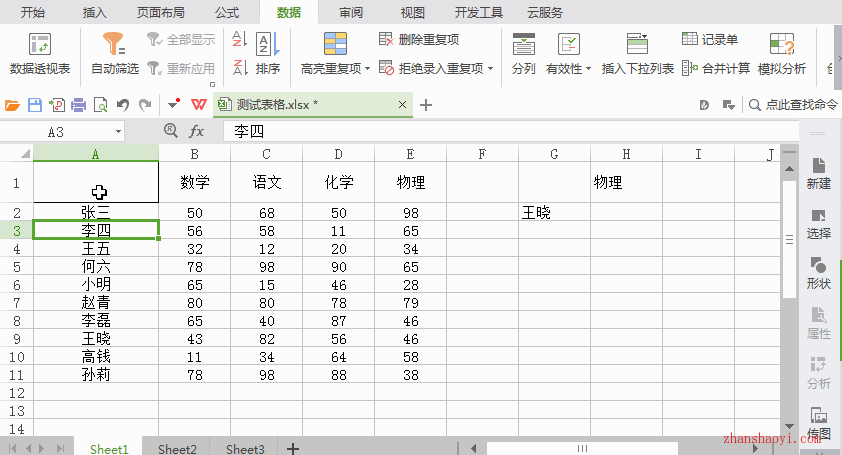Viewport: 842px width, 455px height.
Task: Open 模拟分析 what-if analysis
Action: pyautogui.click(x=781, y=54)
